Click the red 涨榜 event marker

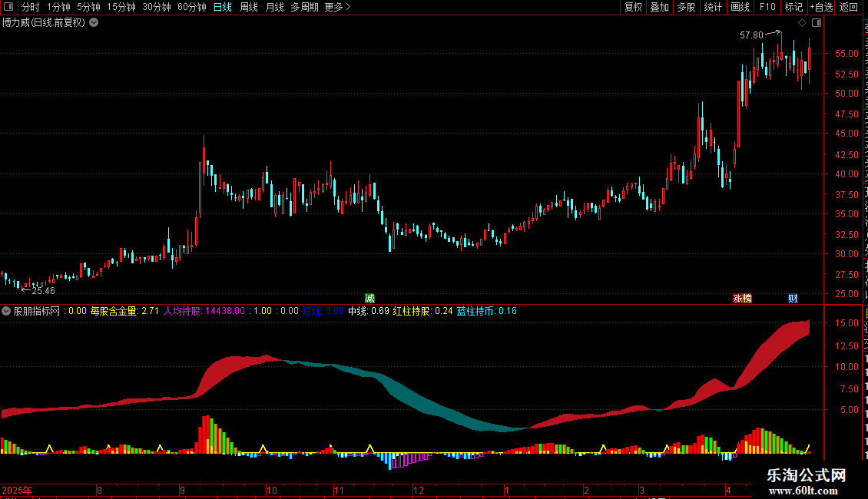coord(742,299)
